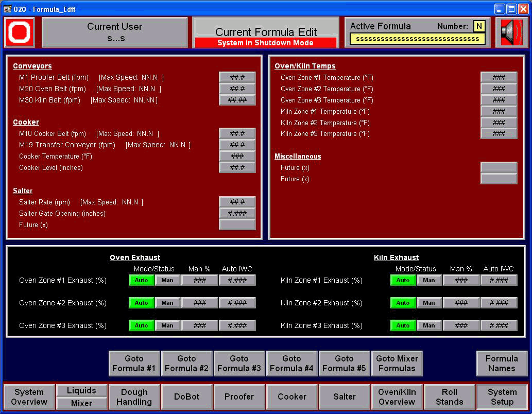Click the Oven Exhaust heading
The image size is (532, 414).
click(x=135, y=257)
